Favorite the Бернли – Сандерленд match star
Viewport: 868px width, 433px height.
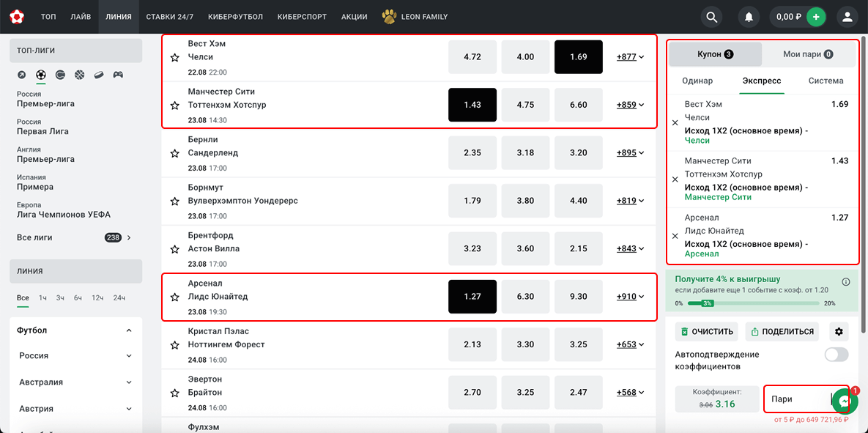click(x=175, y=153)
